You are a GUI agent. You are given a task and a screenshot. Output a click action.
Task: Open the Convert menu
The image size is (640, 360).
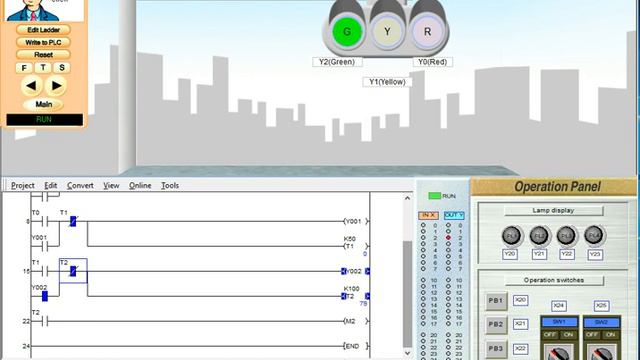tap(80, 185)
